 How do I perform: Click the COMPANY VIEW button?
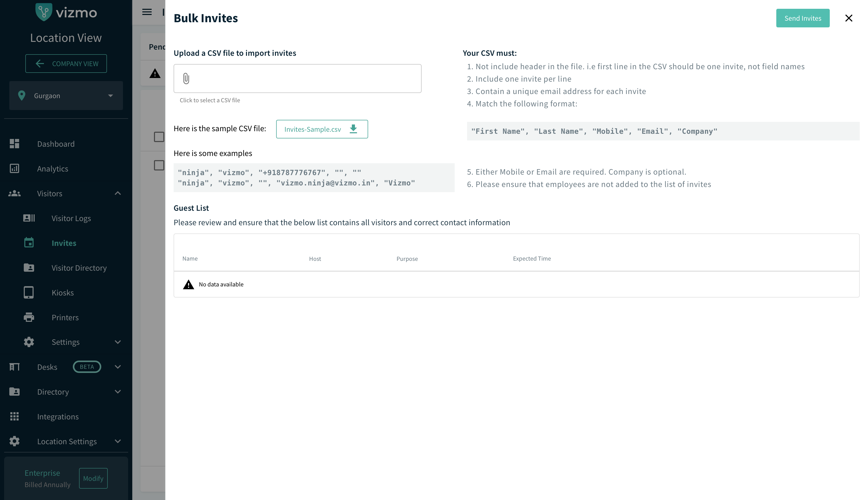(x=66, y=64)
